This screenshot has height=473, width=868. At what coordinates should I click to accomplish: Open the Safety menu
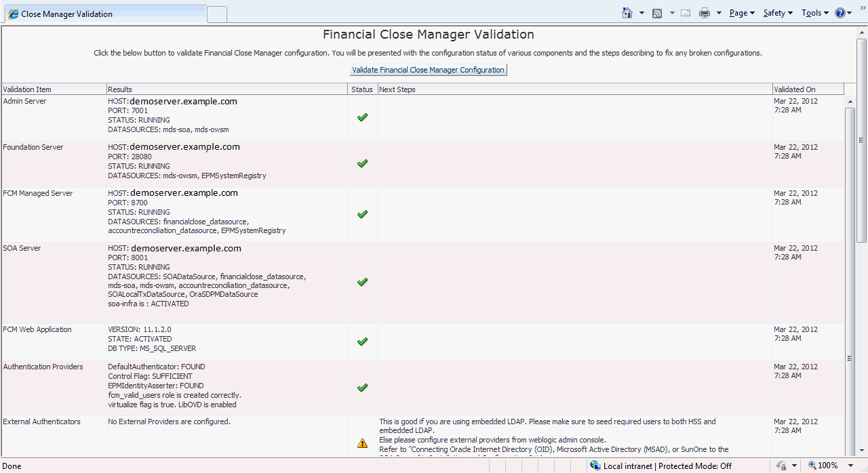click(x=778, y=13)
